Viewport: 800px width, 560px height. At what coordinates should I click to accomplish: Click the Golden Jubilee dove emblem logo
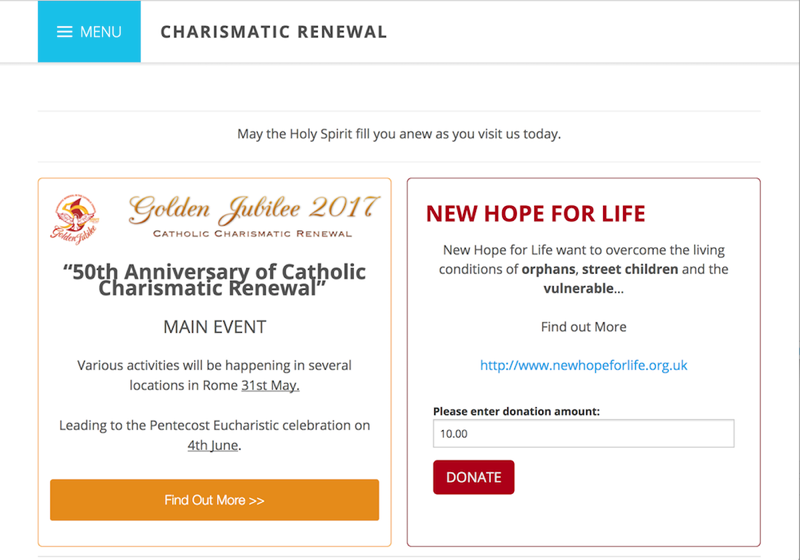[75, 219]
